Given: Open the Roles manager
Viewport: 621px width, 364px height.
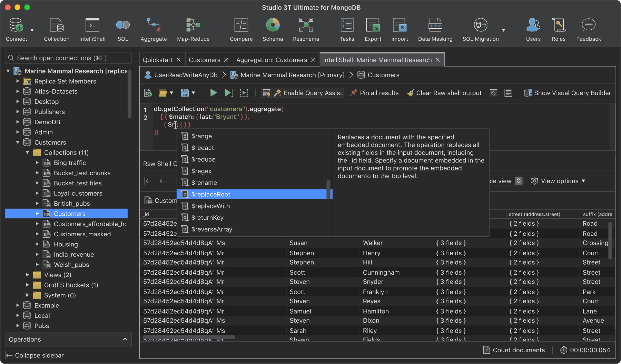Looking at the screenshot, I should tap(558, 29).
